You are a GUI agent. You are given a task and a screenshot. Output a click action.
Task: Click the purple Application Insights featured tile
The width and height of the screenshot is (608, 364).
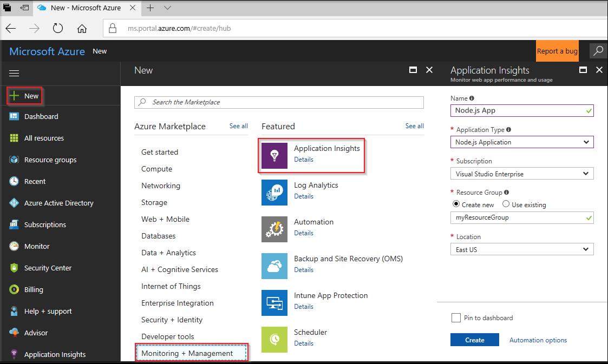274,156
